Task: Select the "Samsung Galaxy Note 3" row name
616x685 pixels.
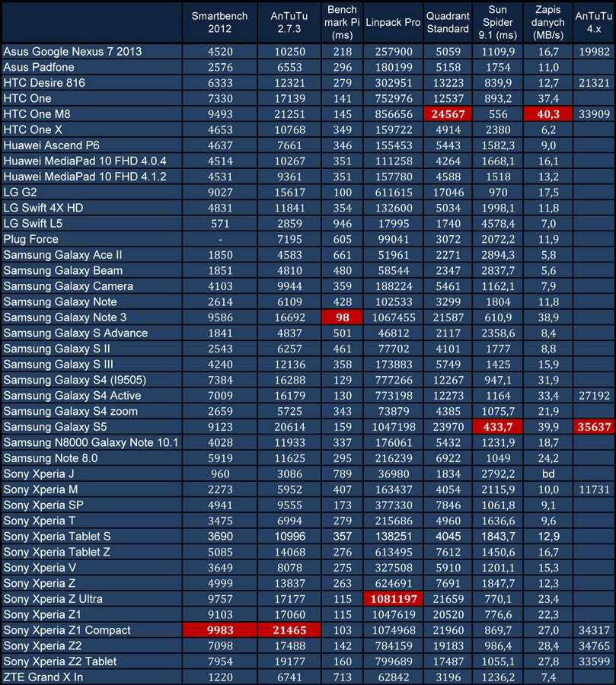Action: point(65,317)
